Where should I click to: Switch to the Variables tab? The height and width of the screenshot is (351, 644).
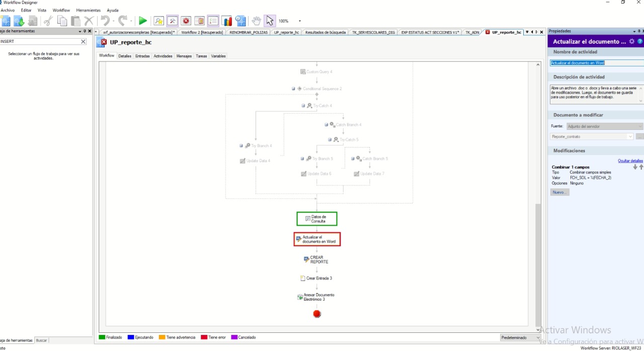[x=218, y=56]
